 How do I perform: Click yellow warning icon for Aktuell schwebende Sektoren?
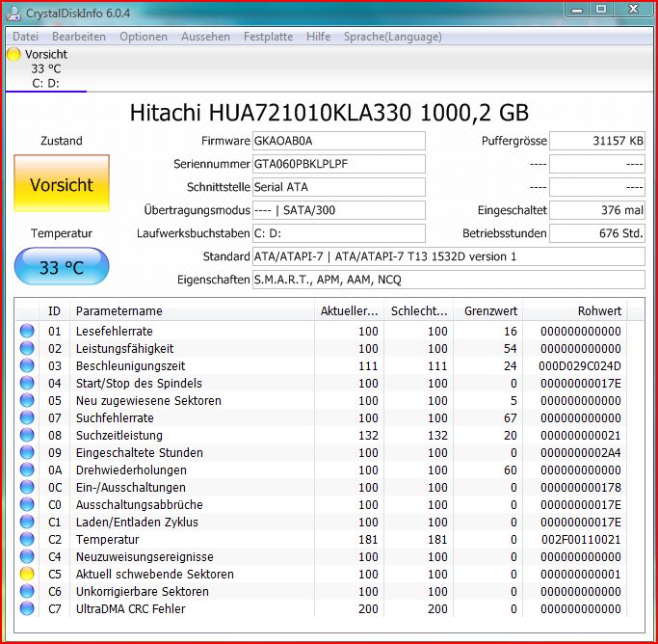click(27, 574)
